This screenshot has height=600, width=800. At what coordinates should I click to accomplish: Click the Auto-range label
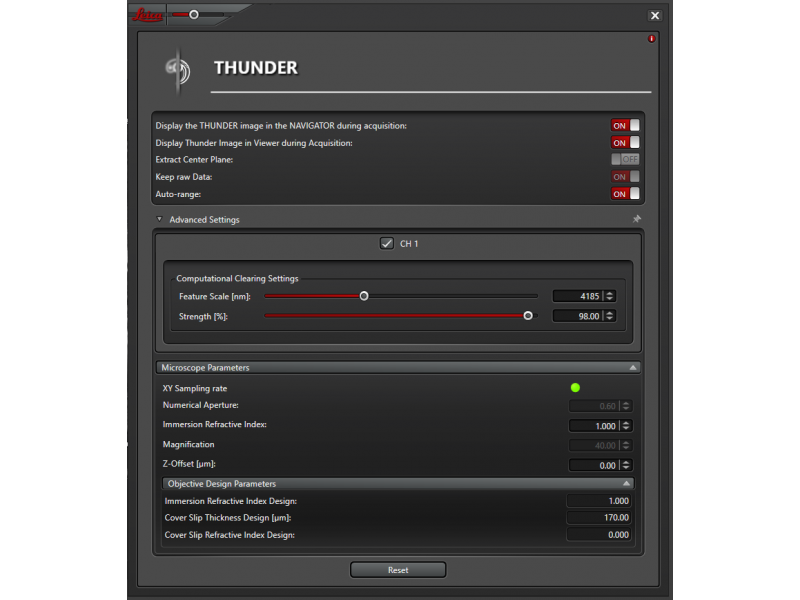point(178,194)
